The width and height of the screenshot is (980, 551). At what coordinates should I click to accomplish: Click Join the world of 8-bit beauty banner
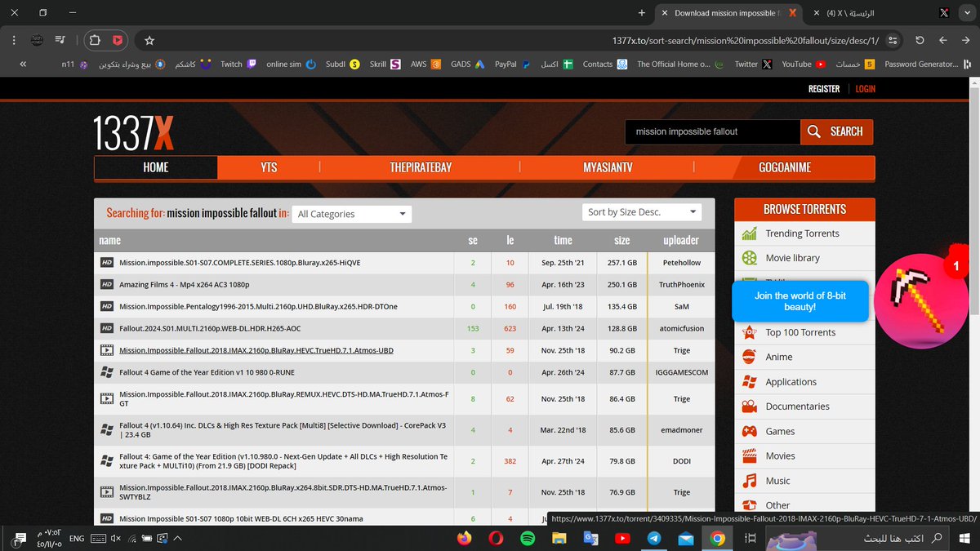pyautogui.click(x=800, y=301)
